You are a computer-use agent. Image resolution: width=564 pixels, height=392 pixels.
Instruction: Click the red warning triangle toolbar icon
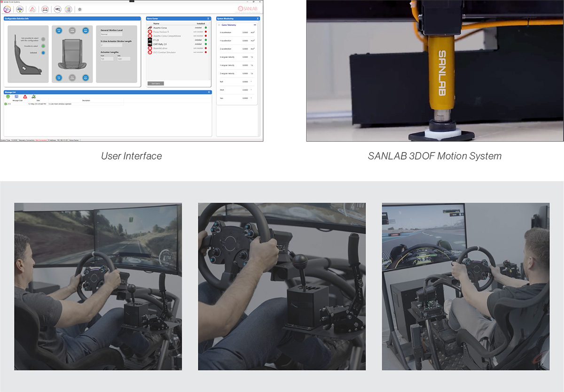tap(32, 9)
